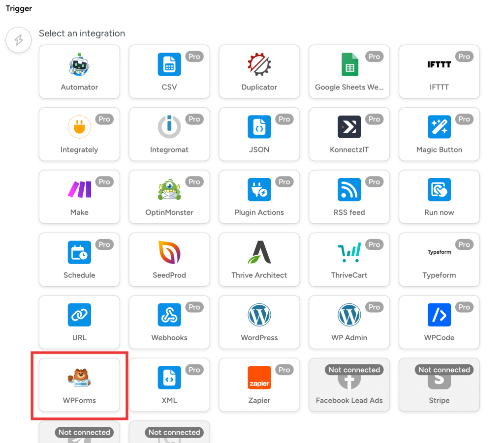
Task: Select the Google Sheets Webhooks integration
Action: click(x=349, y=72)
